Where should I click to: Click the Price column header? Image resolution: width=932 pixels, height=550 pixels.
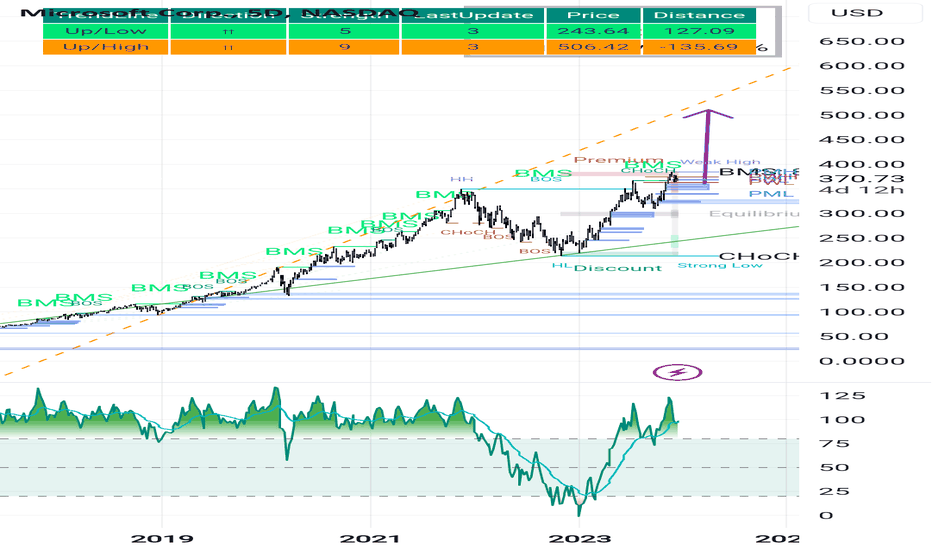coord(593,15)
